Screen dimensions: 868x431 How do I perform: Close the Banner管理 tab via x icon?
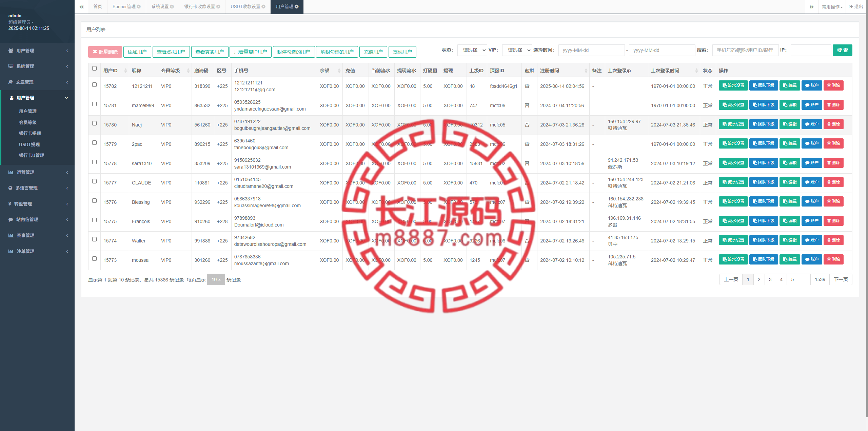click(139, 7)
